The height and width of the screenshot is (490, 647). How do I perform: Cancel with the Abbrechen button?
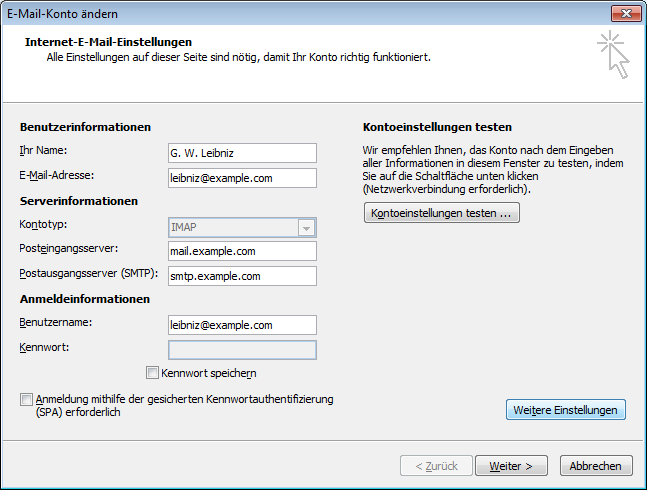click(x=596, y=466)
